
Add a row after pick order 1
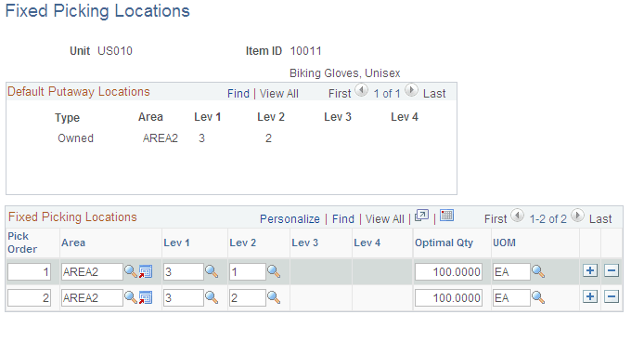pyautogui.click(x=590, y=270)
